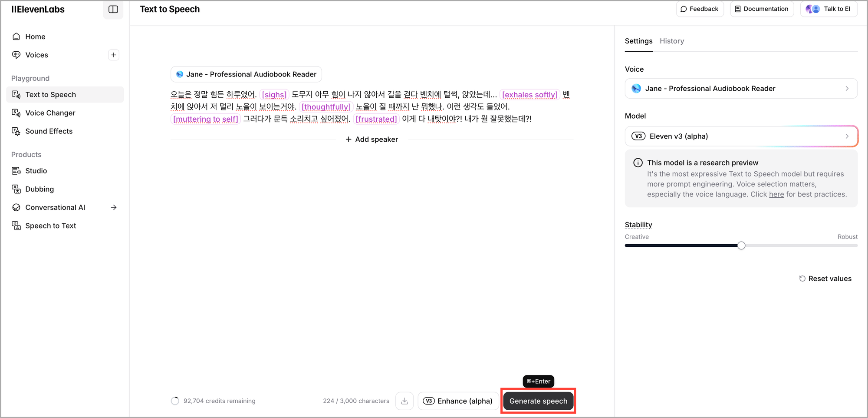This screenshot has width=868, height=418.
Task: Click the Studio icon
Action: 16,171
